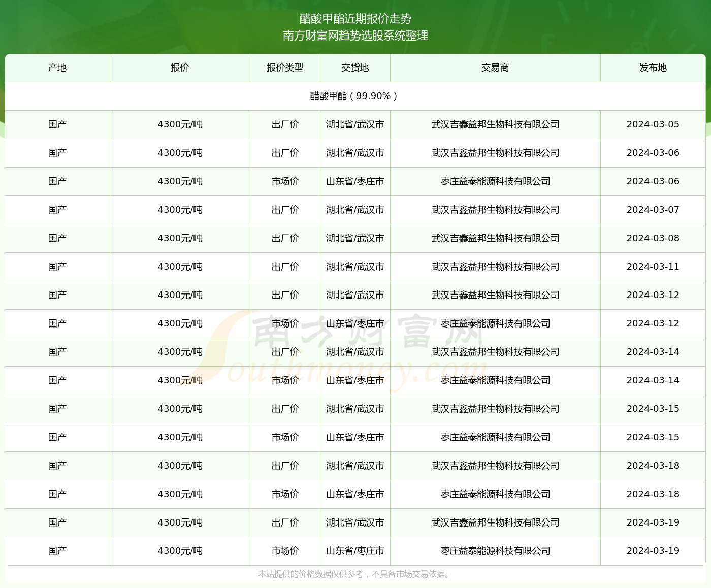Click the 交易商 column header
The height and width of the screenshot is (588, 711).
pos(495,68)
